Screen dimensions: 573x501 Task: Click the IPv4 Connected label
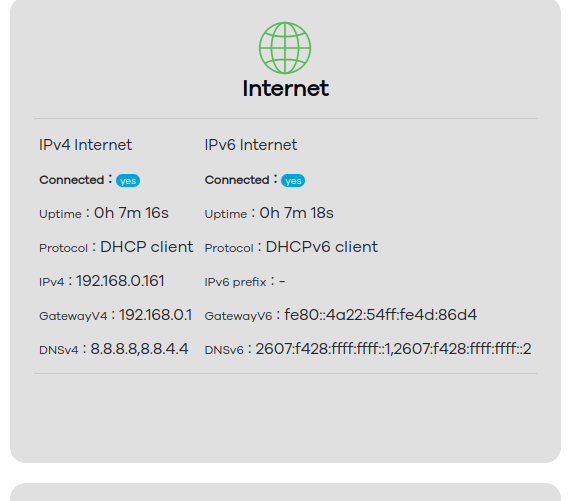[x=72, y=180]
